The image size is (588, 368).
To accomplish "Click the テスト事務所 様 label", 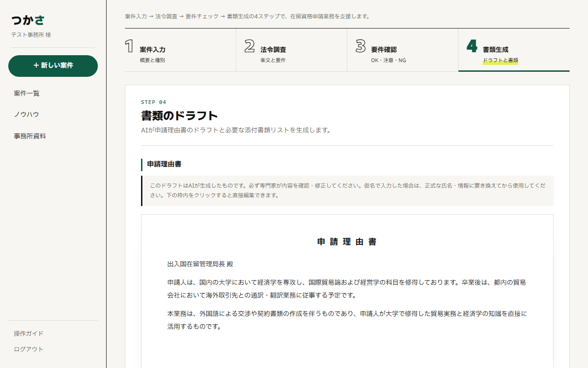I will tap(31, 35).
